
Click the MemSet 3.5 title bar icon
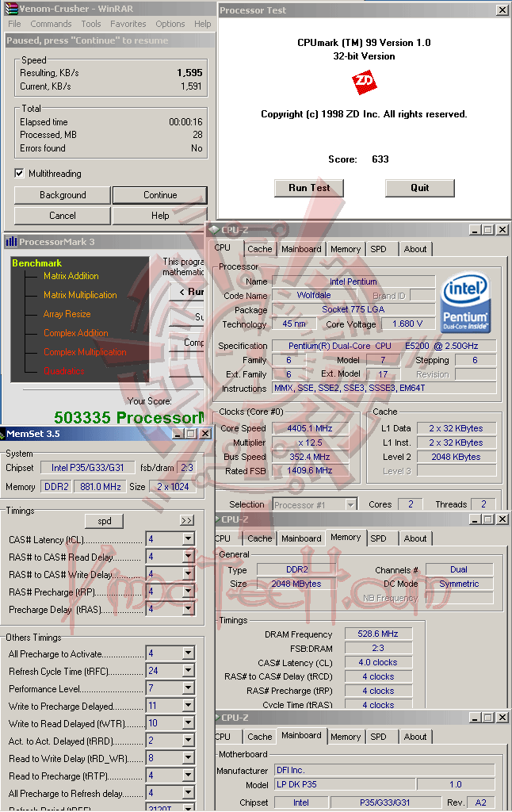[x=2, y=434]
